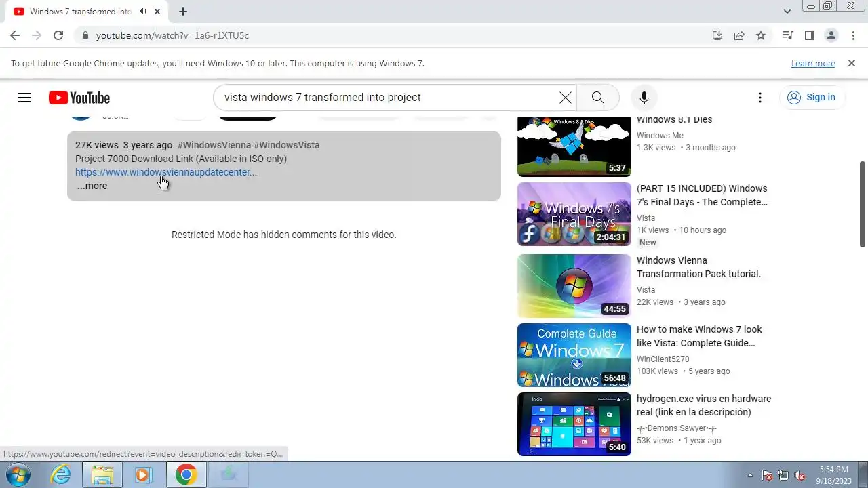
Task: Expand description with ...more
Action: point(92,186)
